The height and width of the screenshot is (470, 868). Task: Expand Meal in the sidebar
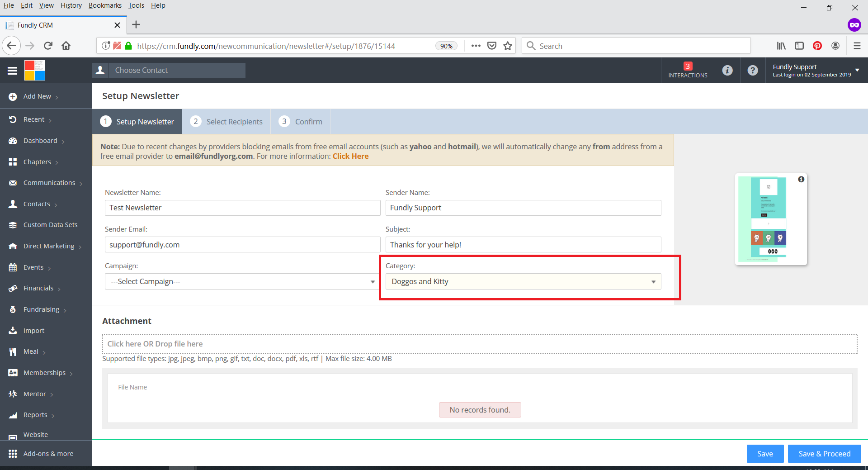pos(31,351)
